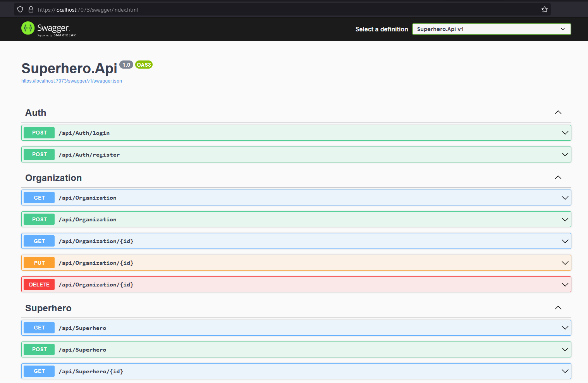The height and width of the screenshot is (383, 588).
Task: Expand the POST /api/Superhero chevron
Action: click(565, 350)
